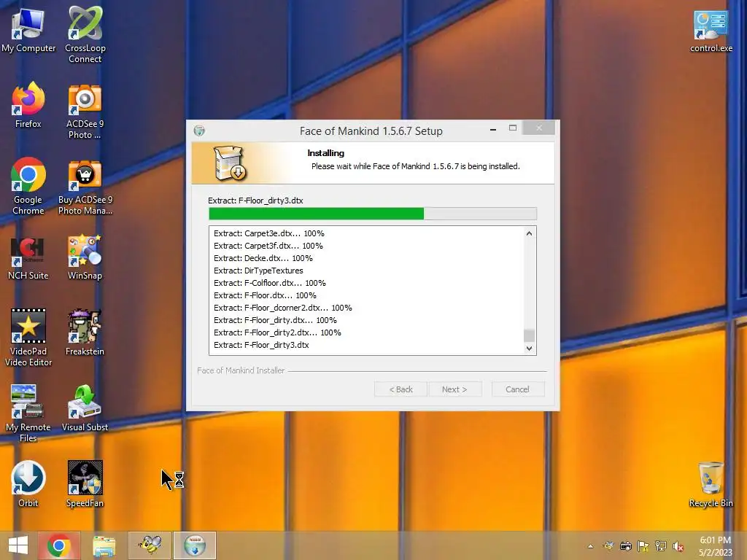
Task: Select the NCH Suite desktop shortcut
Action: click(28, 257)
